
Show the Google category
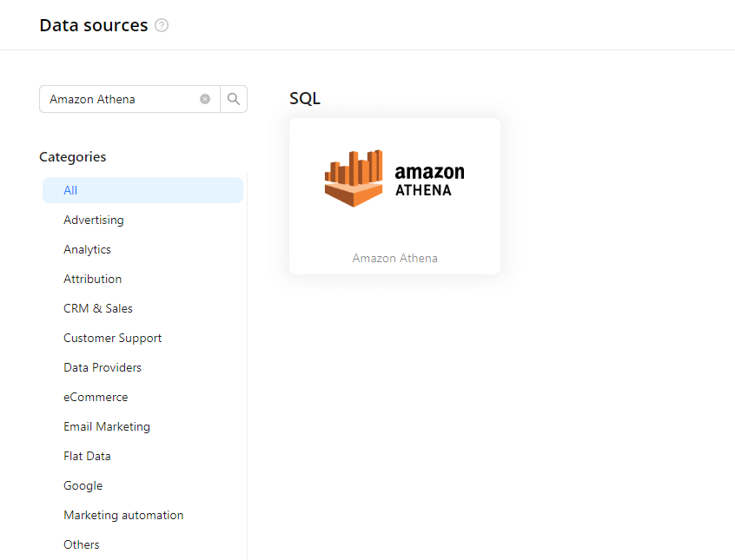[x=83, y=485]
